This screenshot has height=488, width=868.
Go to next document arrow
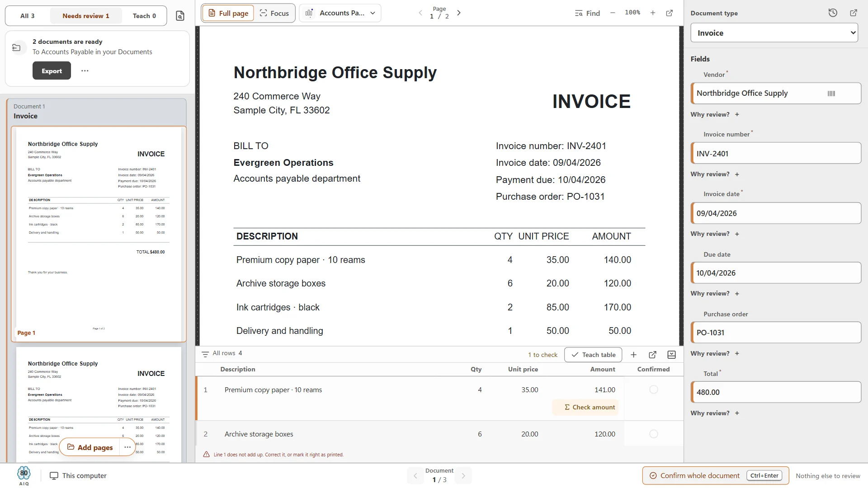[463, 476]
